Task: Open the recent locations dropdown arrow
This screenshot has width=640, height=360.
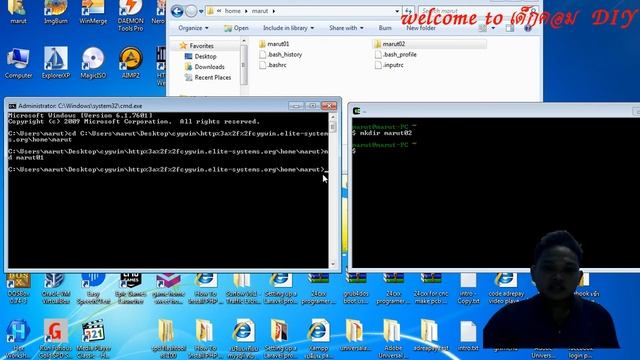Action: click(201, 11)
